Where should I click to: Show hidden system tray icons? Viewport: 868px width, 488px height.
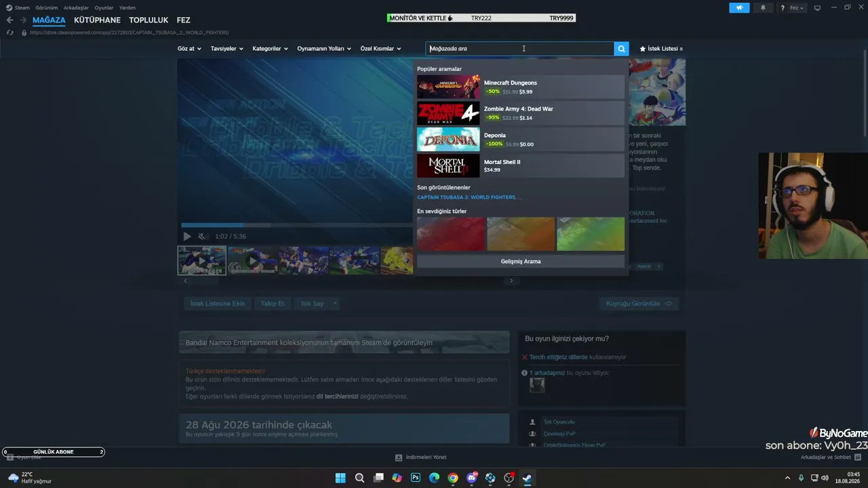[x=787, y=478]
